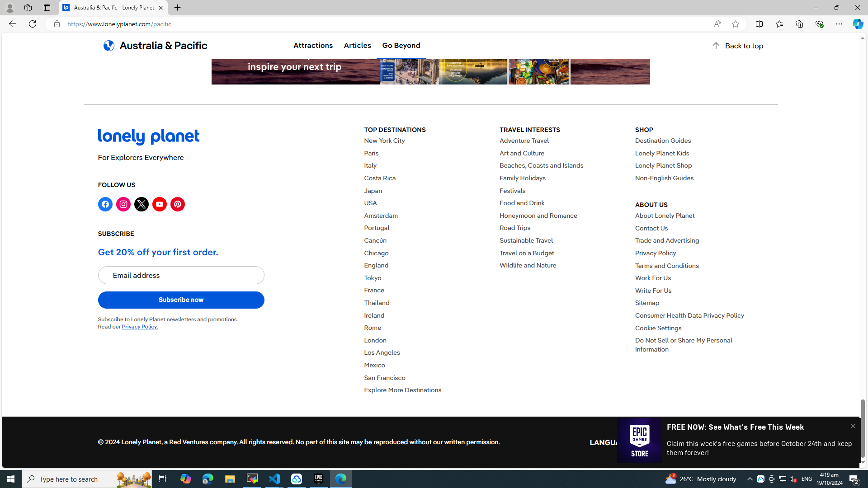Open Lonely Planet Facebook page icon

105,204
